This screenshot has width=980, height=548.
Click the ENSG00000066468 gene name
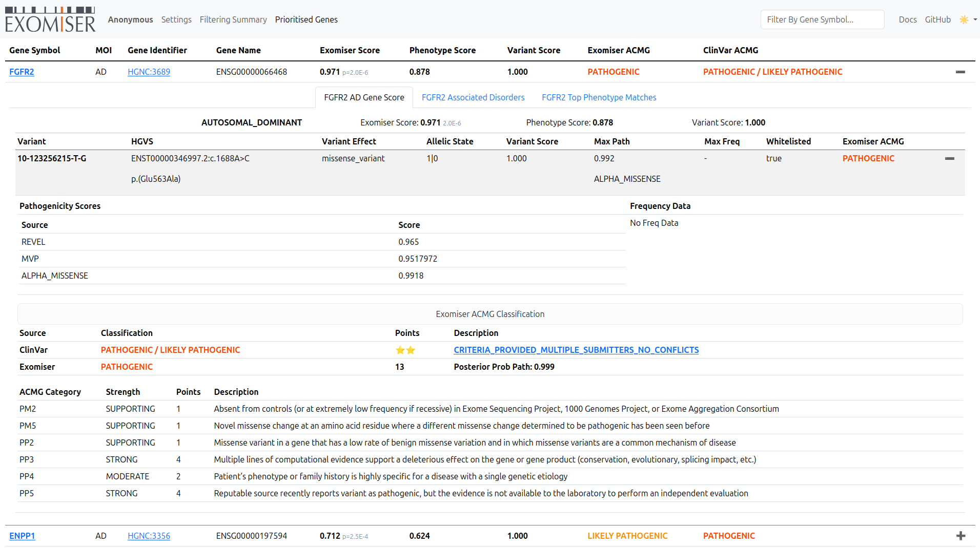[252, 72]
